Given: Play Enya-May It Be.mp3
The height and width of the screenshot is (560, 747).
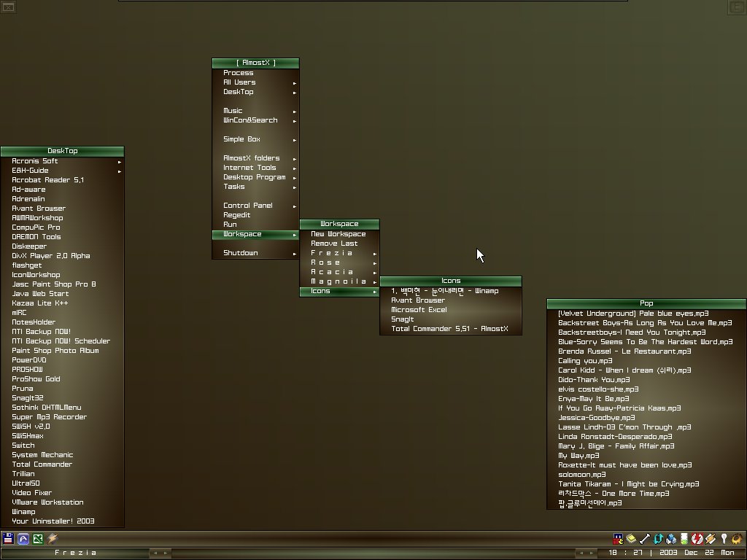Looking at the screenshot, I should click(594, 399).
